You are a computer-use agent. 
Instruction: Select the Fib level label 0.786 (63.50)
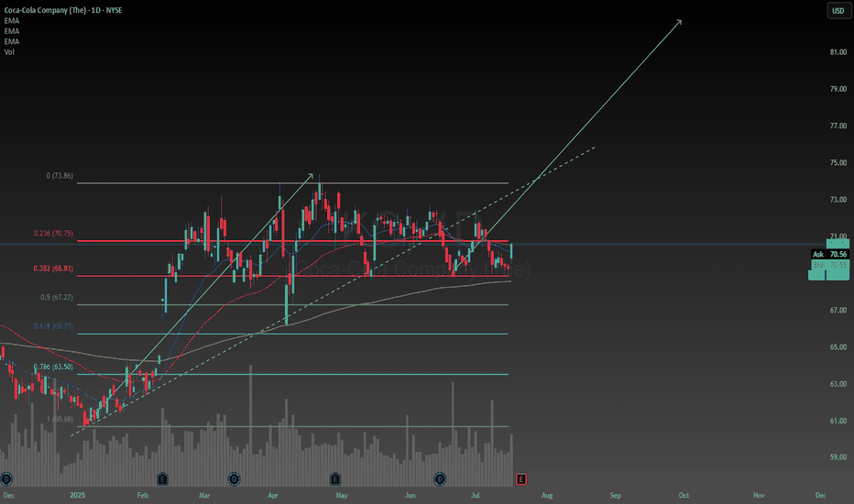(x=53, y=367)
